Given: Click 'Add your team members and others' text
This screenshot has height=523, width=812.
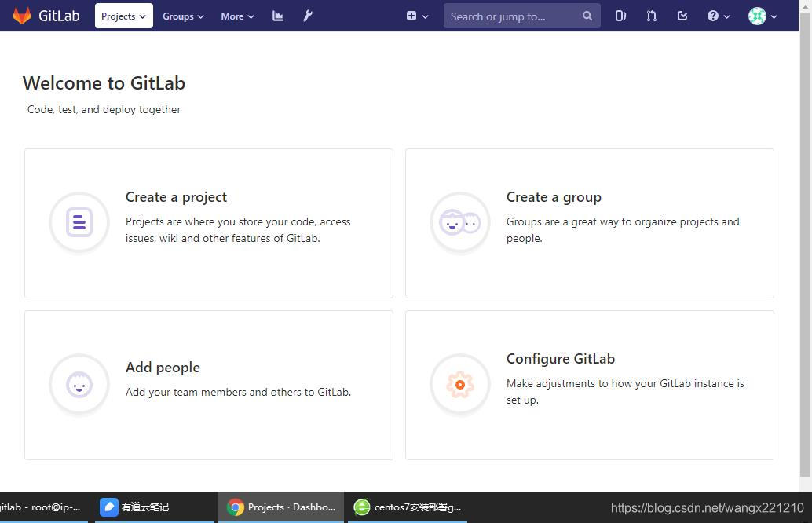Looking at the screenshot, I should point(238,392).
